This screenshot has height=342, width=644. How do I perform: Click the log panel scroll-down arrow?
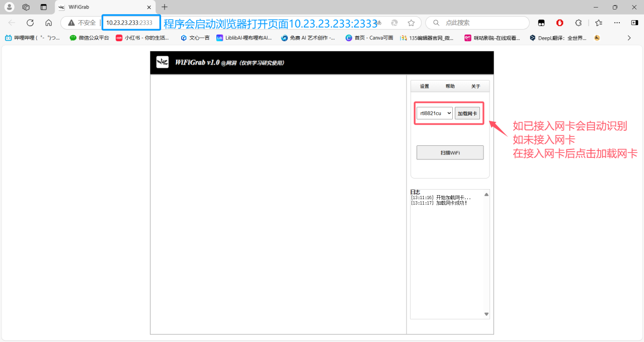(x=487, y=314)
